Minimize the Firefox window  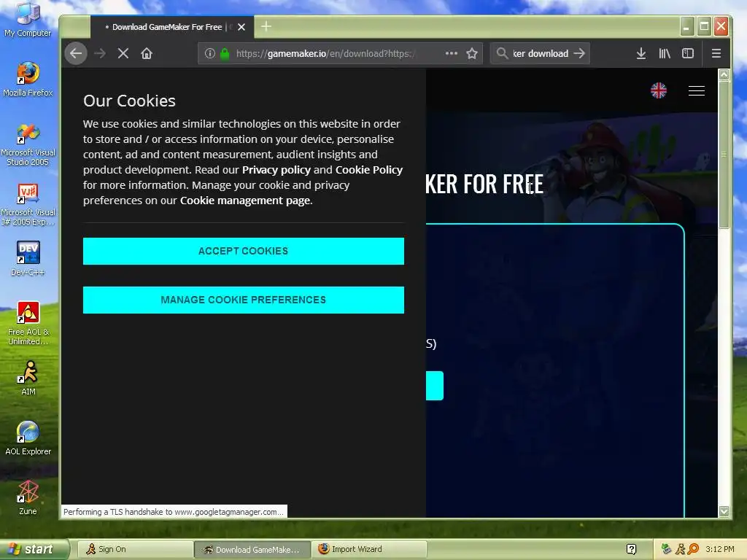point(686,27)
